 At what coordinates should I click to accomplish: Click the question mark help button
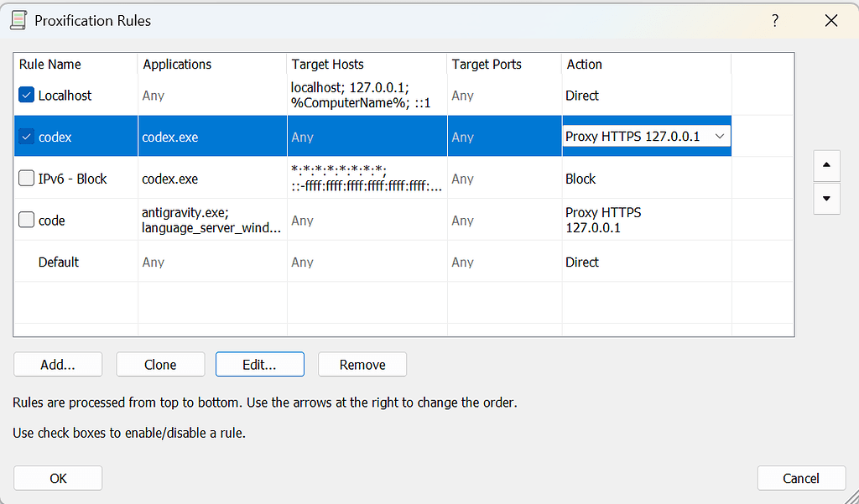pyautogui.click(x=774, y=21)
